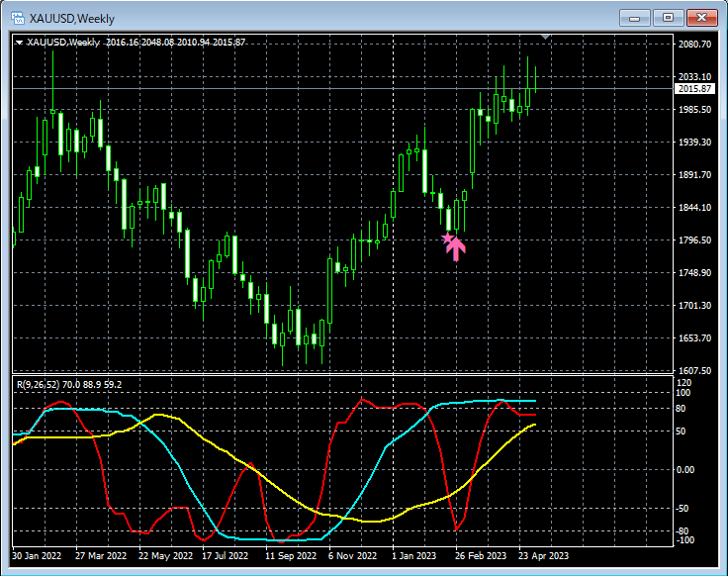This screenshot has height=576, width=728.
Task: Select the pink star marker on chart
Action: [x=447, y=239]
